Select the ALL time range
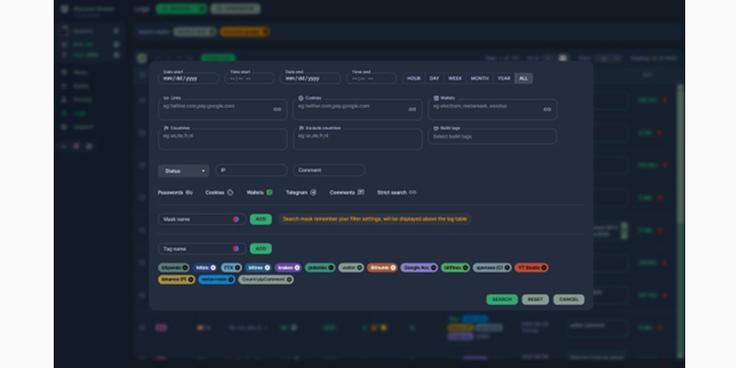The height and width of the screenshot is (368, 736). (523, 78)
